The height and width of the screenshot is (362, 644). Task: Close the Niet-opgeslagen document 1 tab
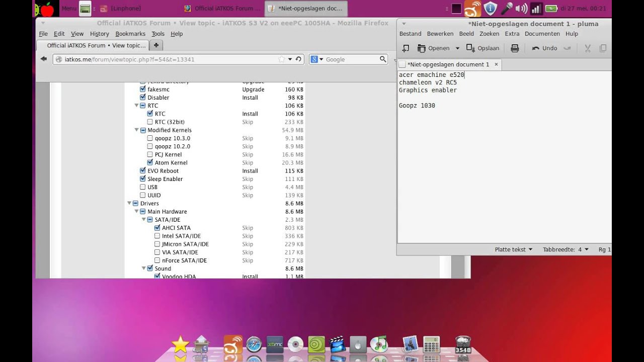coord(496,64)
